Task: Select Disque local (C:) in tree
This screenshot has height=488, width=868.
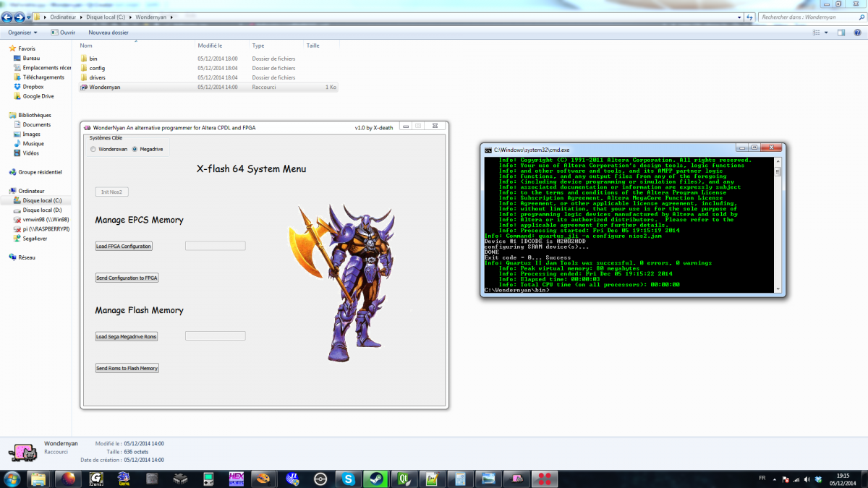Action: pyautogui.click(x=42, y=200)
